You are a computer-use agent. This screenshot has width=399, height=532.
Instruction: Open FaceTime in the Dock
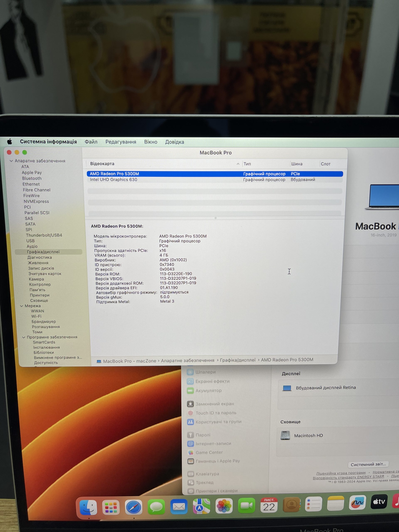tap(246, 506)
